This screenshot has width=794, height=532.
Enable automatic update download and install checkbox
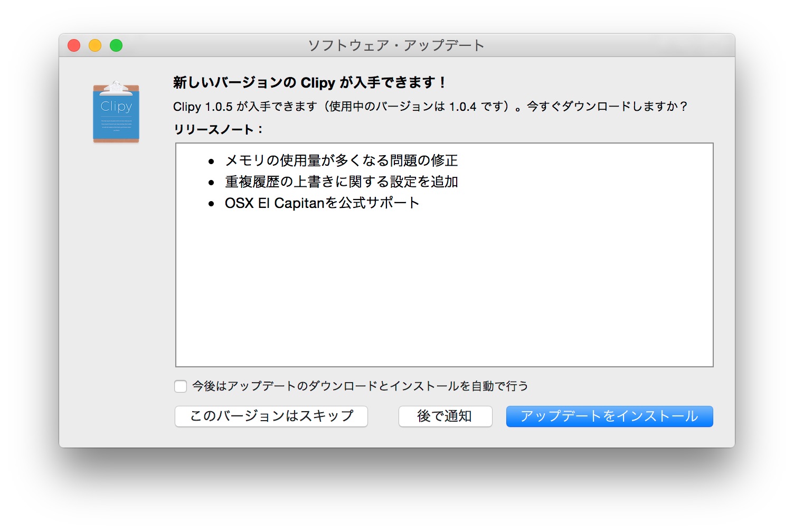(x=181, y=386)
